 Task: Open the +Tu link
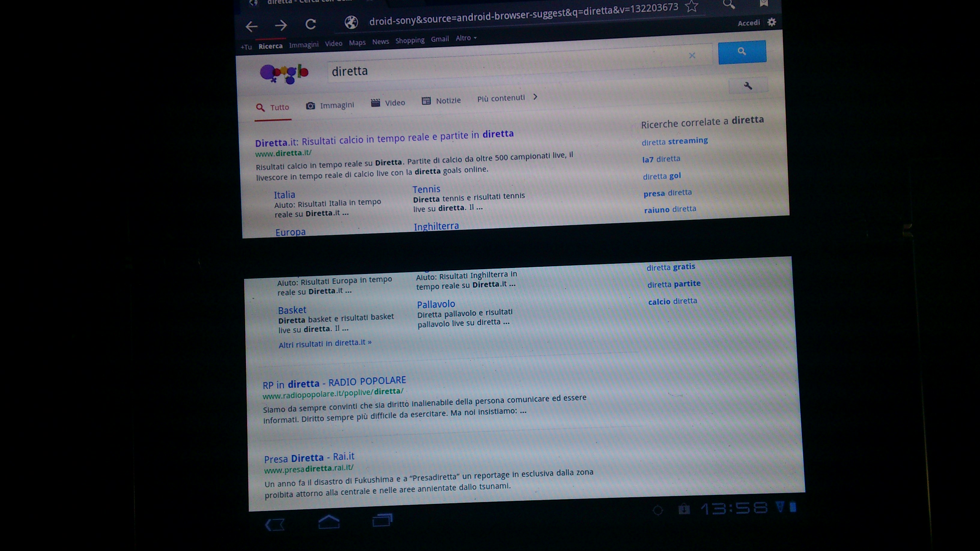[246, 47]
